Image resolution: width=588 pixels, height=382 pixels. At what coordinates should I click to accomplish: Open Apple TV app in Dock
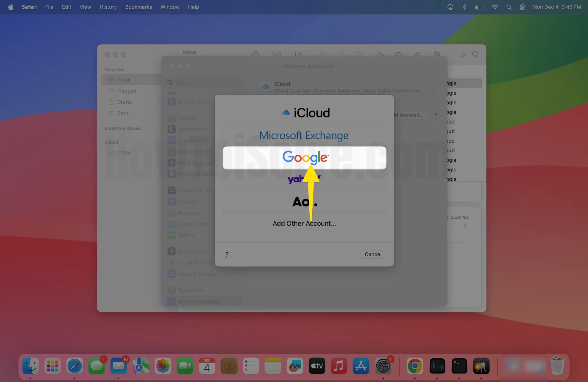(x=317, y=366)
